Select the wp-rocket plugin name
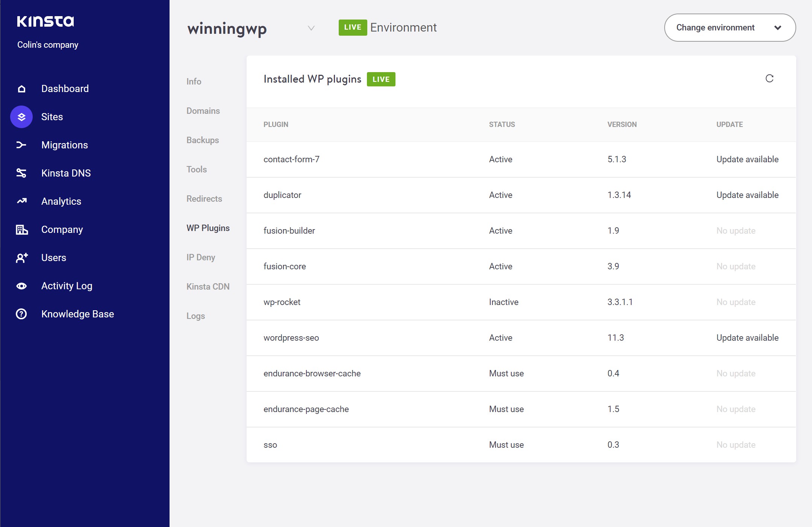 tap(282, 302)
